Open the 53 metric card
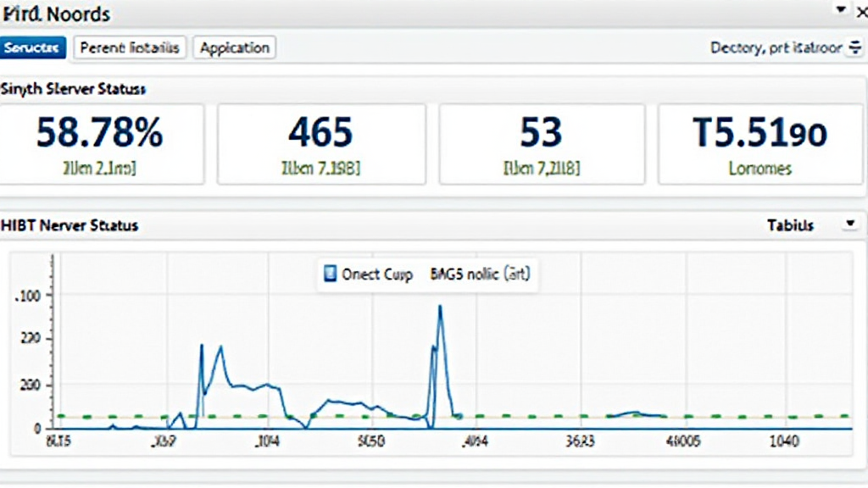This screenshot has width=868, height=488. [x=541, y=144]
